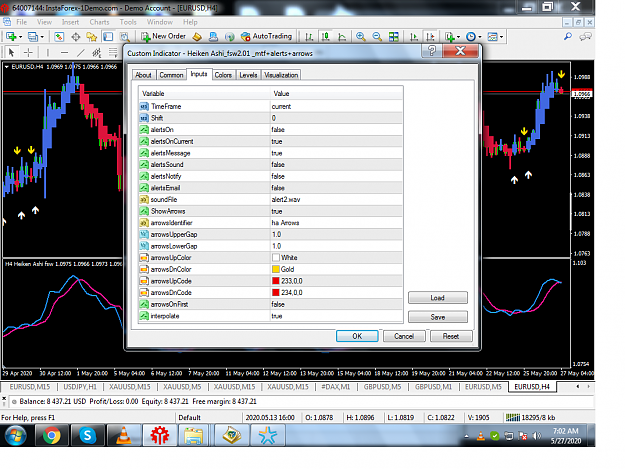Viewport: 625px width, 469px height.
Task: Select the XAUUSD,M5 chart tab
Action: click(182, 387)
